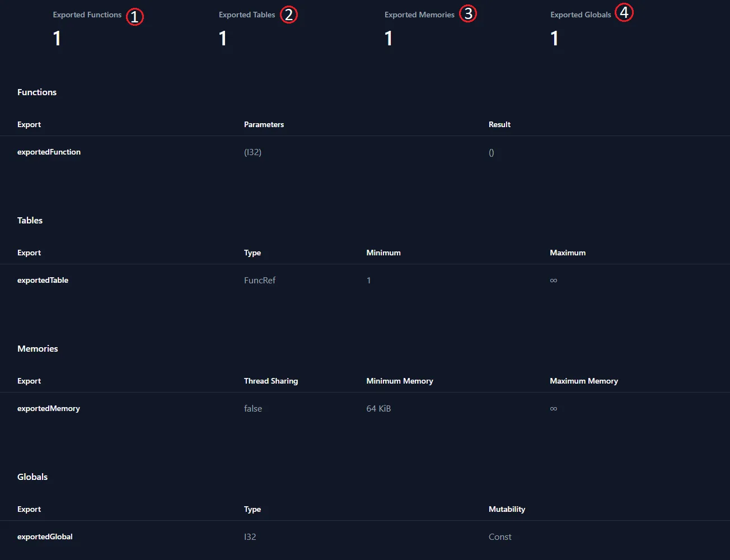Sort by the Mutability column header

[x=507, y=509]
